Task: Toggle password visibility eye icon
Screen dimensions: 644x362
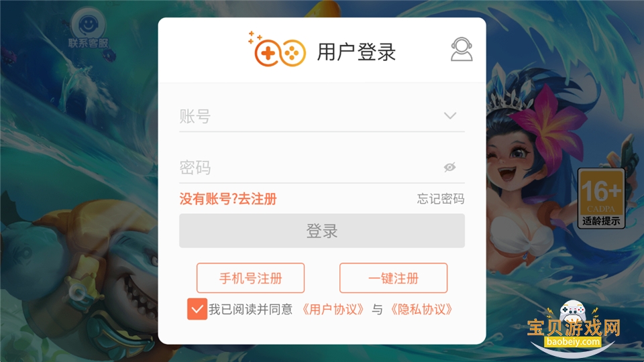Action: 449,167
